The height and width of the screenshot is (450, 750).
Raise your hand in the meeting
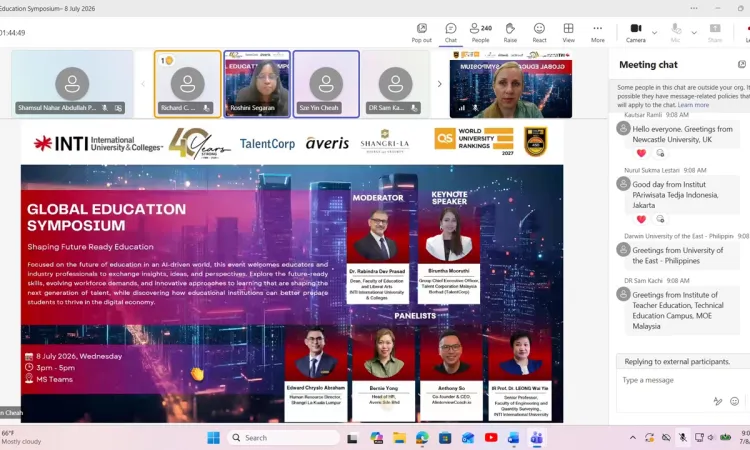coord(510,33)
